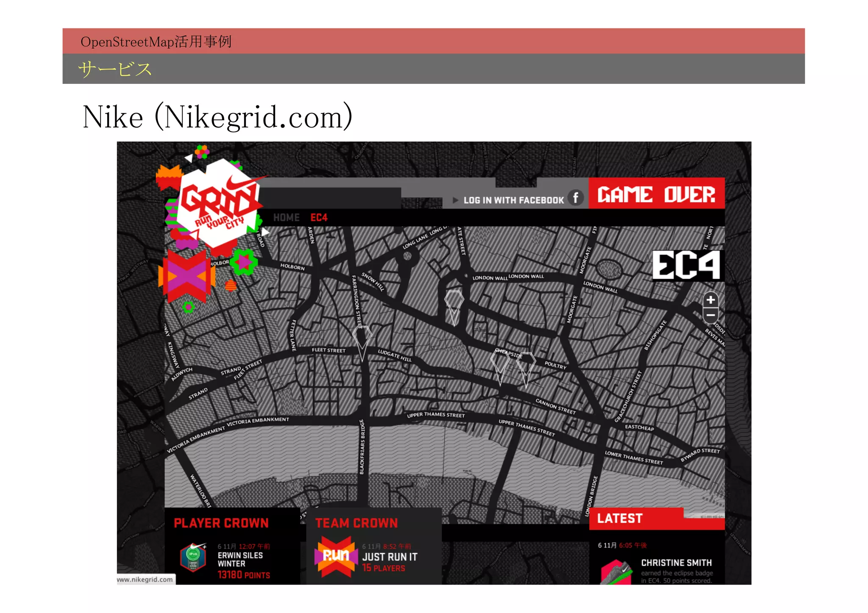Screen dimensions: 868x613
Task: Click the サービス slide subtitle
Action: pos(115,69)
